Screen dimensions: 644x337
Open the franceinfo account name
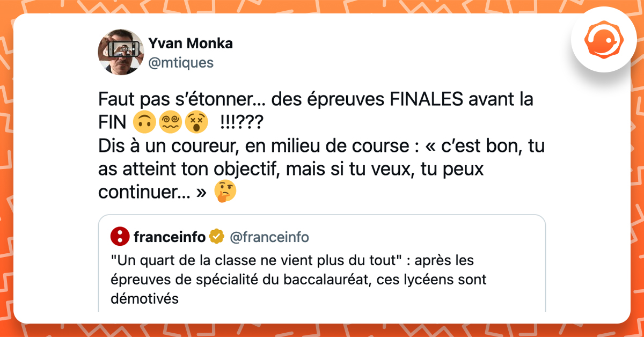[170, 236]
